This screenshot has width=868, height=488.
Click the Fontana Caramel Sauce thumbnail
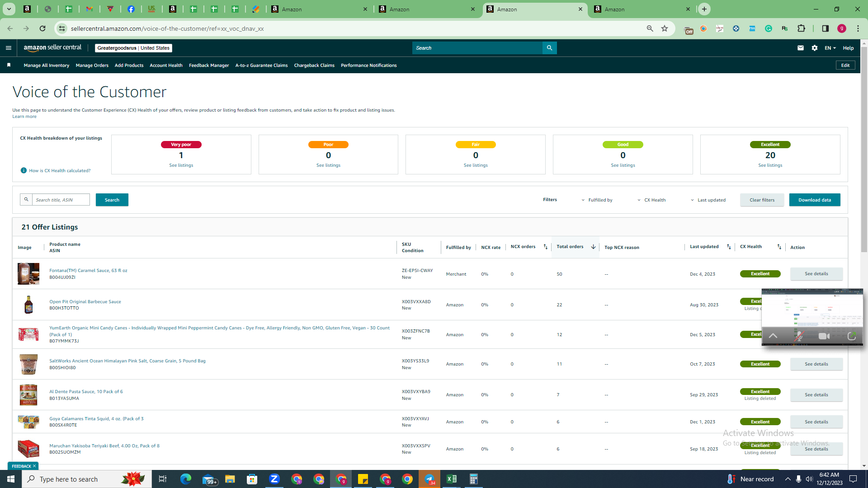(x=28, y=274)
